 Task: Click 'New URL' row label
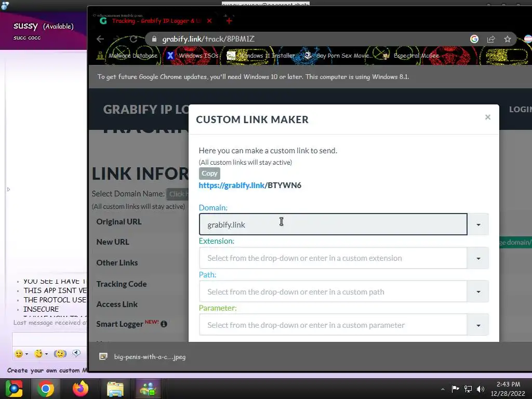click(x=112, y=242)
